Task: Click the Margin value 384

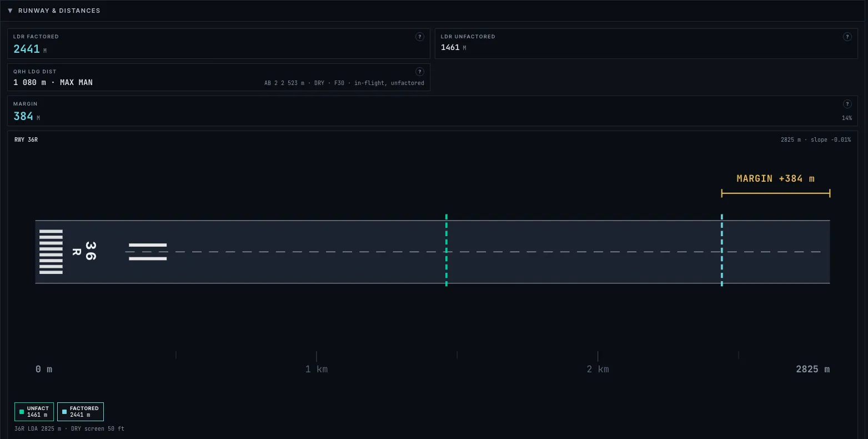Action: [23, 116]
